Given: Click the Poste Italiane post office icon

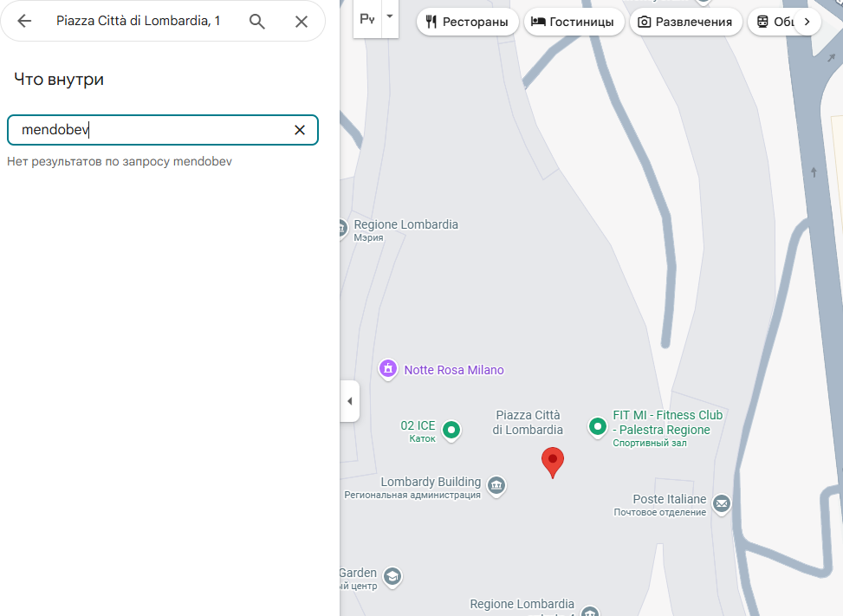Looking at the screenshot, I should [x=721, y=503].
